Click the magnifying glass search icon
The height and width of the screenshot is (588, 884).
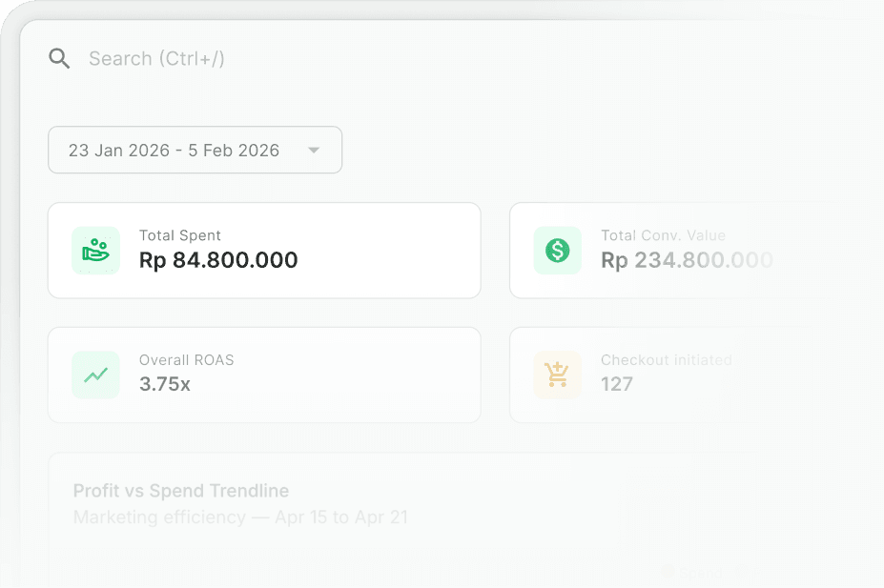point(59,58)
